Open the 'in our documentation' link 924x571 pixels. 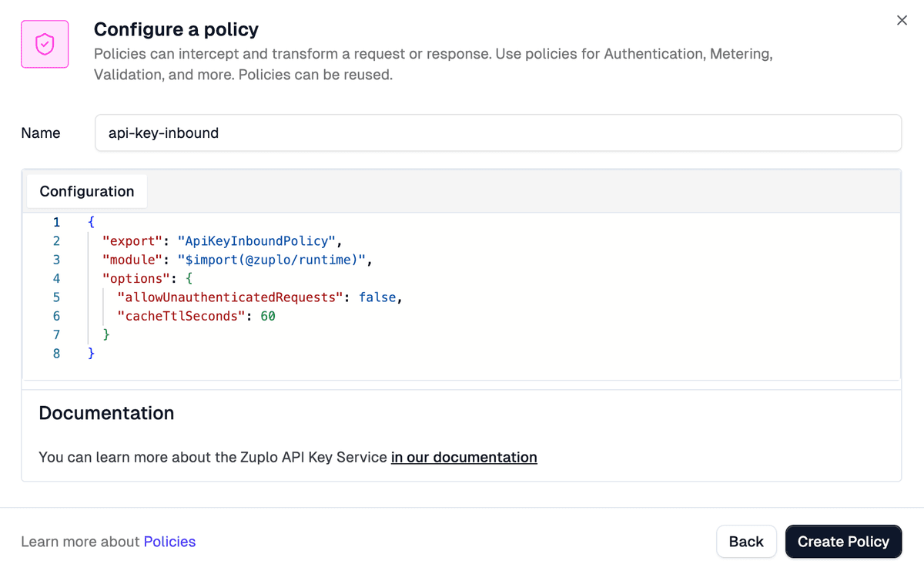[x=464, y=457]
